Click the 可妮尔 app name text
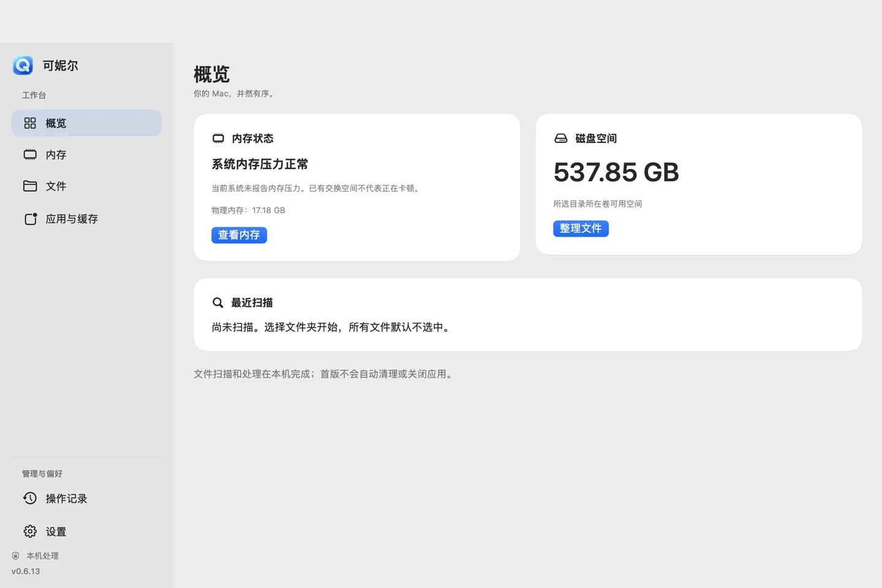This screenshot has height=588, width=882. (x=61, y=66)
